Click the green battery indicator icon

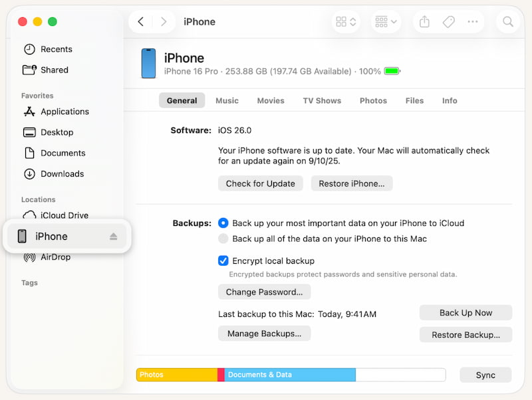(392, 71)
